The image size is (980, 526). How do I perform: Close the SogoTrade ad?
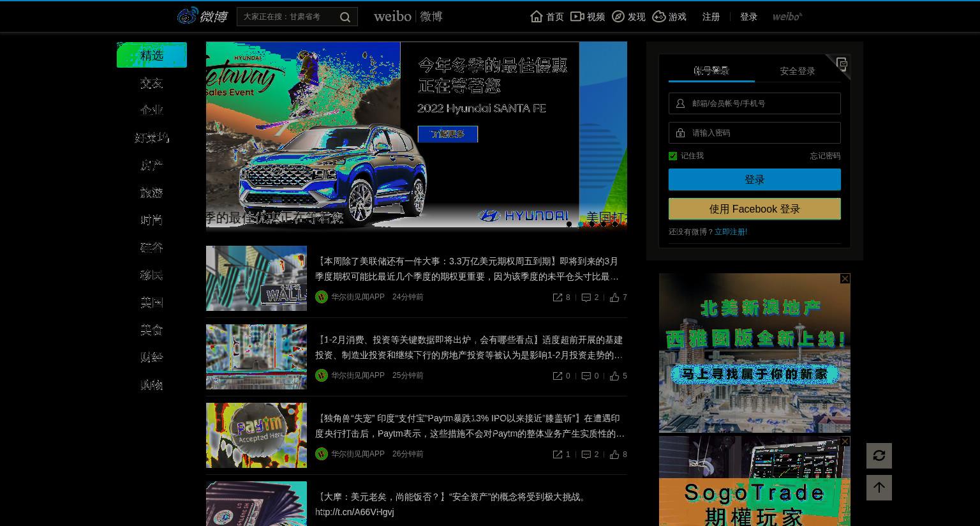[x=845, y=441]
